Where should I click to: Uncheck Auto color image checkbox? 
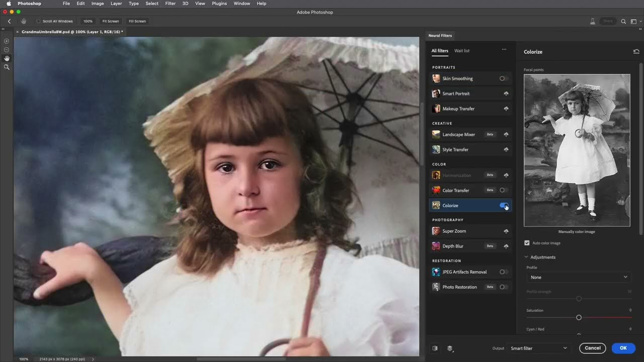point(527,243)
